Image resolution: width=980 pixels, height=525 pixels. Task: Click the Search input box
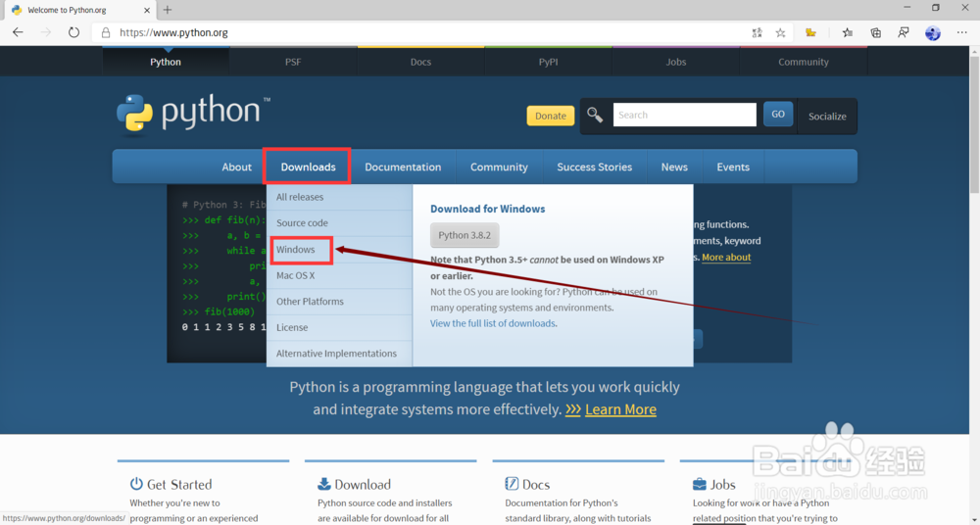[x=684, y=115]
